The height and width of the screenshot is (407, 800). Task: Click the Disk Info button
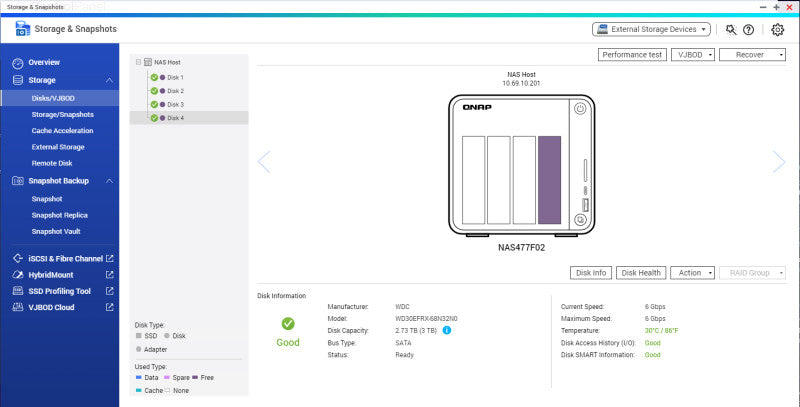click(x=591, y=273)
